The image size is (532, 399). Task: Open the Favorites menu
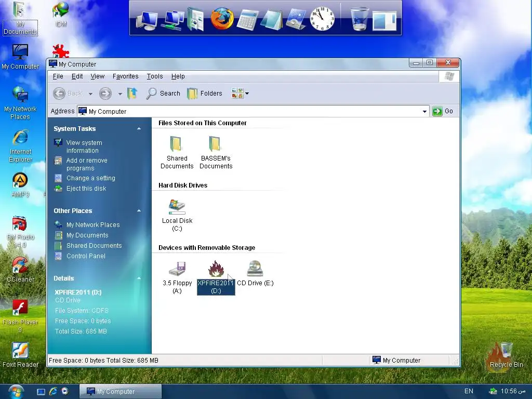(x=126, y=76)
